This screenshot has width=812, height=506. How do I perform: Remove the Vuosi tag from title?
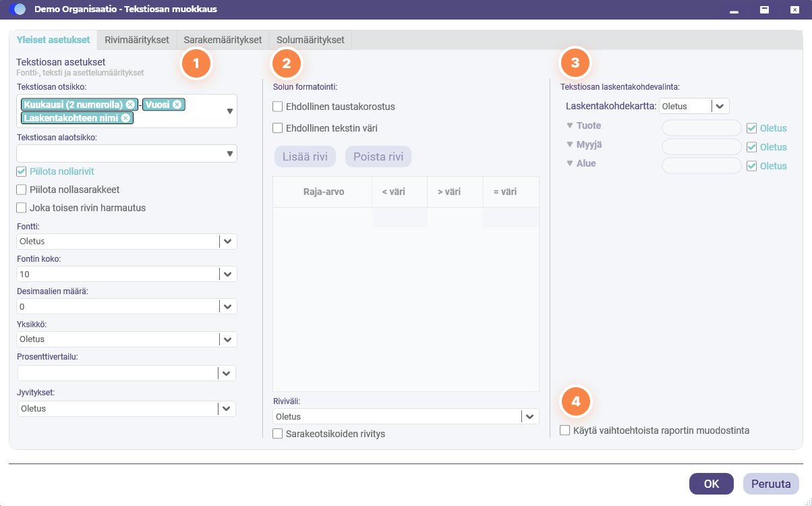[x=177, y=105]
